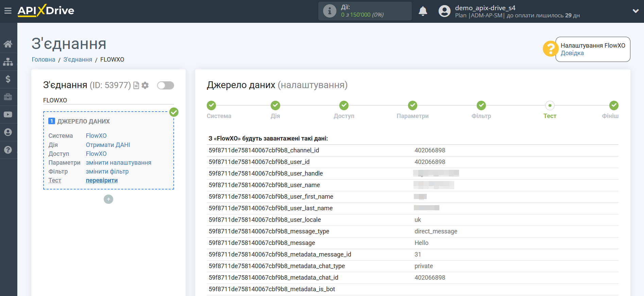
Task: Open the Довідка help link
Action: pyautogui.click(x=572, y=53)
